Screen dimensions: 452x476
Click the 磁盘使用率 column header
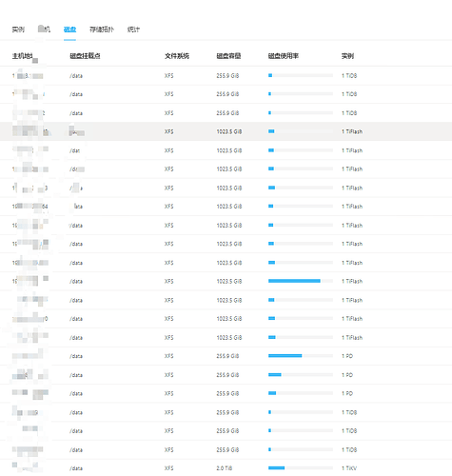tap(284, 56)
